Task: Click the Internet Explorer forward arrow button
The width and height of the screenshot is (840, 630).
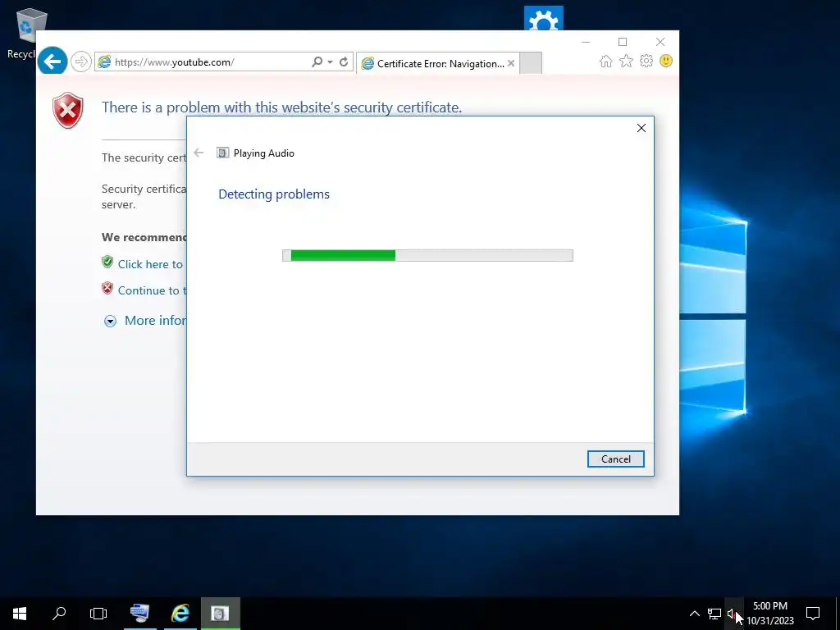Action: pyautogui.click(x=81, y=62)
